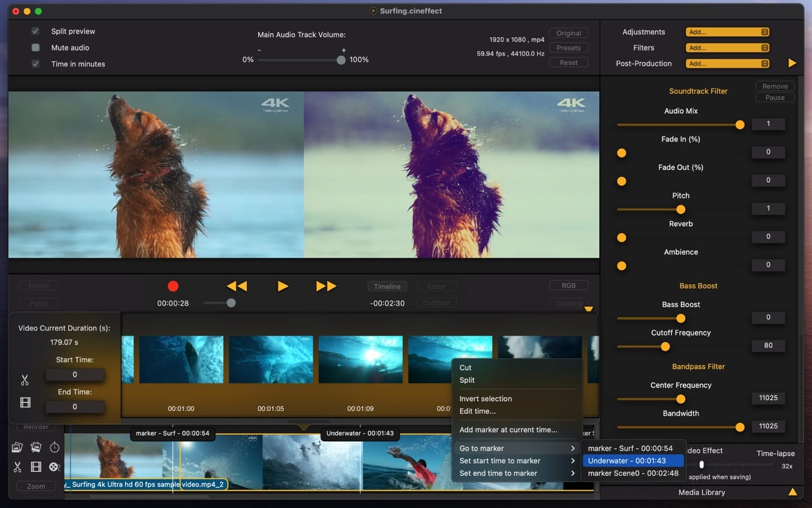Select Underwater - 00:01:43 in marker submenu
812x508 pixels.
tap(633, 461)
